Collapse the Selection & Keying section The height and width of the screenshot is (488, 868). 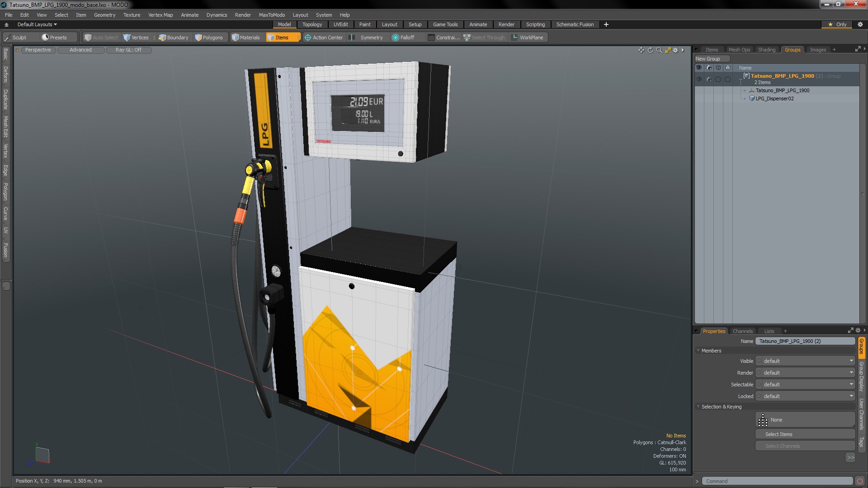[698, 407]
